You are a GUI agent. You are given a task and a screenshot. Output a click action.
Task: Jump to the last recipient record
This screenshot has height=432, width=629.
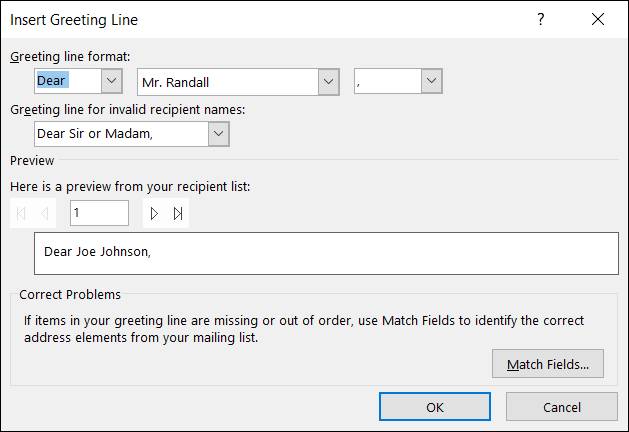click(x=178, y=213)
